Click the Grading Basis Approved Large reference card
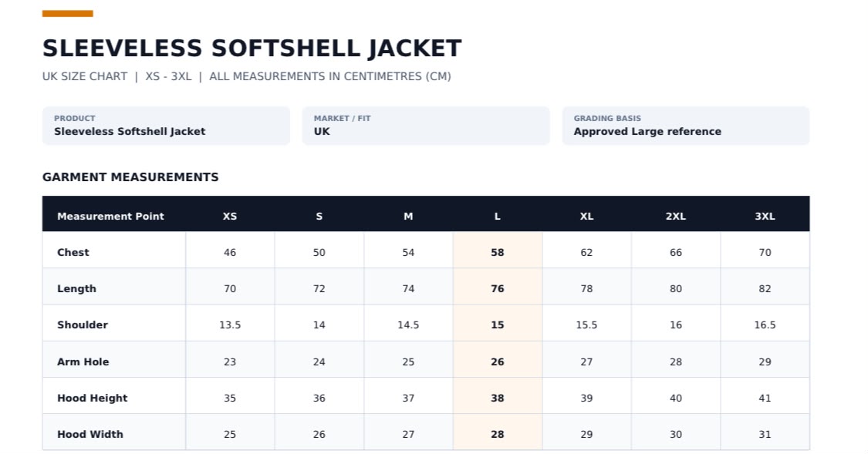 coord(686,126)
